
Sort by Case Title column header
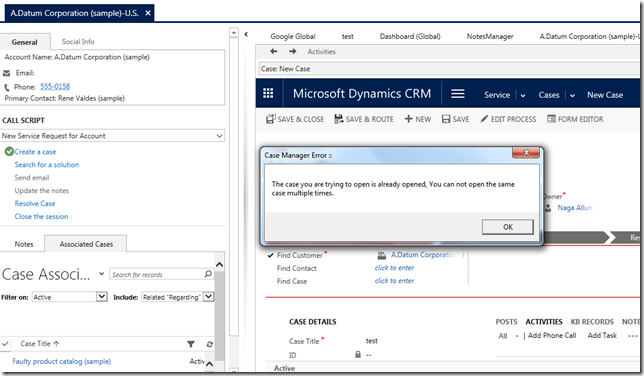pos(40,344)
